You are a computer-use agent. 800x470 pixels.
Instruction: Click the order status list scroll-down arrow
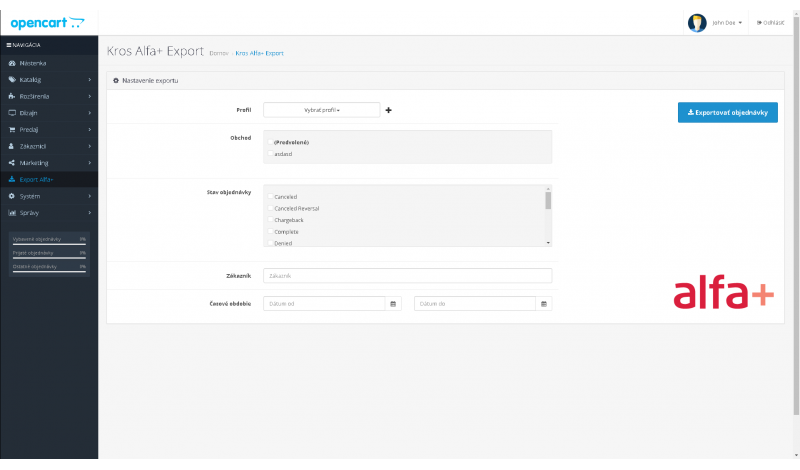(548, 243)
